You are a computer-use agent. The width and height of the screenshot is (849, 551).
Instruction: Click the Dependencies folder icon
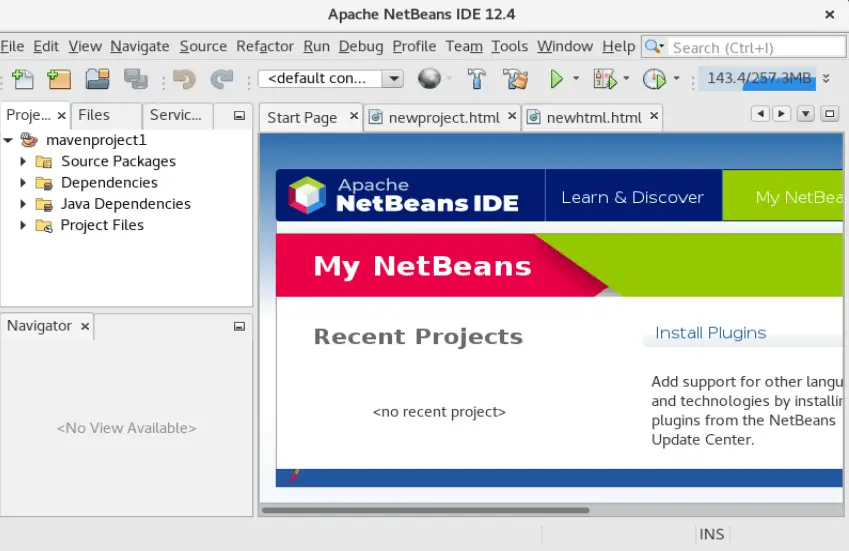[x=44, y=183]
